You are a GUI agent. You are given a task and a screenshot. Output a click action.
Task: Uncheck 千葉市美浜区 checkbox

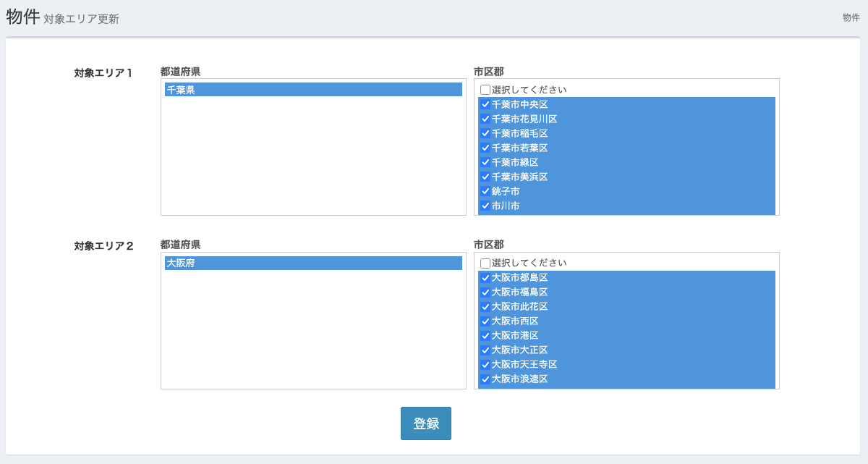[x=485, y=177]
